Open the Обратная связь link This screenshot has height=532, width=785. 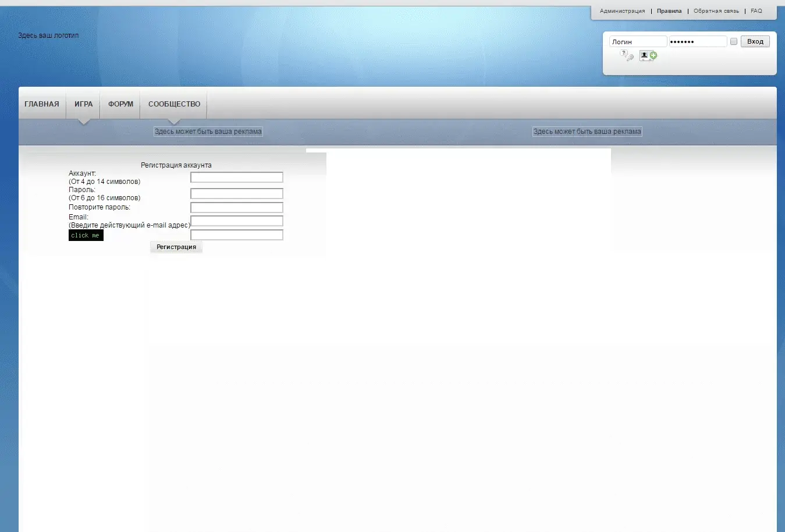716,11
